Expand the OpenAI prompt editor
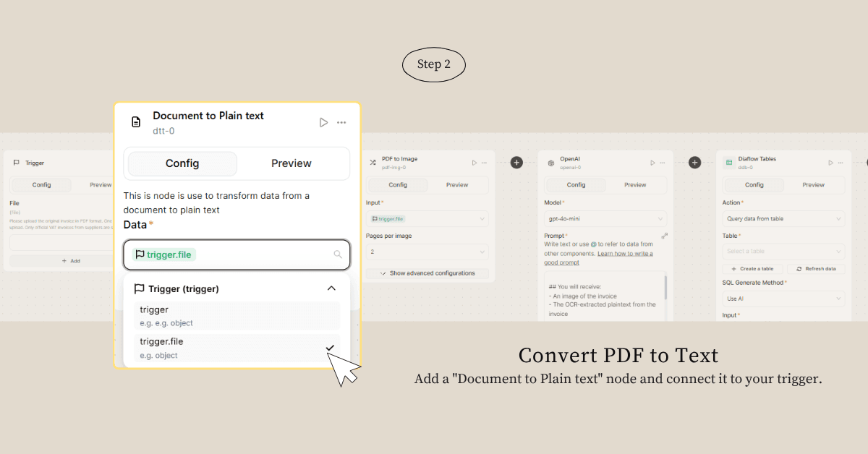The width and height of the screenshot is (868, 454). pos(664,236)
